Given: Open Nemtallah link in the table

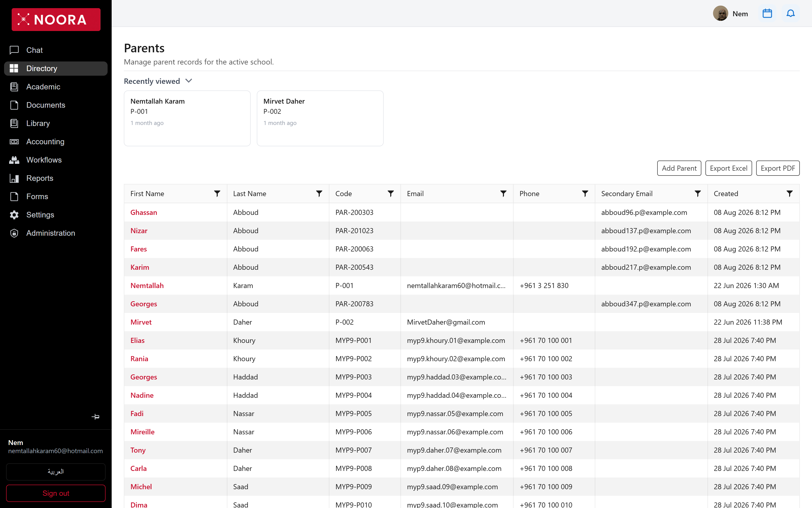Looking at the screenshot, I should coord(147,285).
